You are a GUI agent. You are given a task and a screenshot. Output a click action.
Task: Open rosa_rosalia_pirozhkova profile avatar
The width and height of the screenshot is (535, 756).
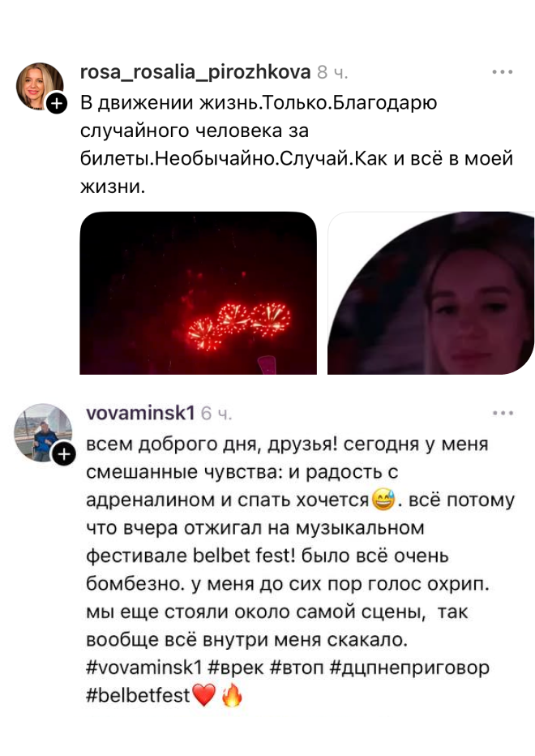(x=40, y=86)
